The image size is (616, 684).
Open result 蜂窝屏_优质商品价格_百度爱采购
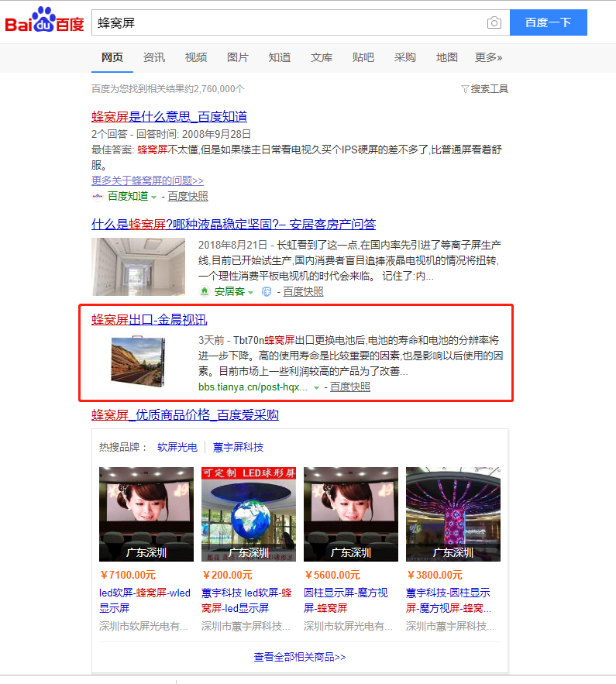click(x=185, y=414)
